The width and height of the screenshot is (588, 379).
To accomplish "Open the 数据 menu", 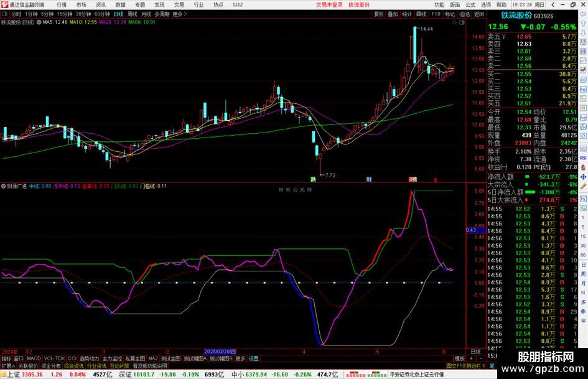I will [120, 4].
